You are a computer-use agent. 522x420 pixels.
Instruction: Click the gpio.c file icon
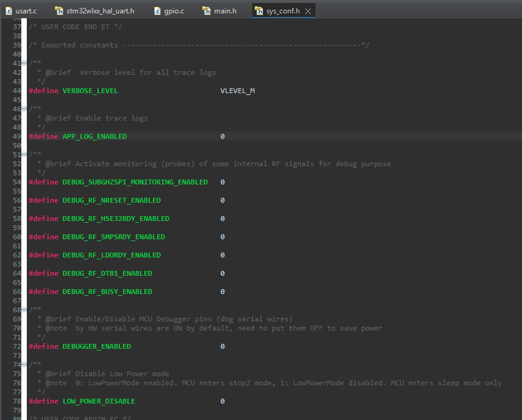coord(157,11)
